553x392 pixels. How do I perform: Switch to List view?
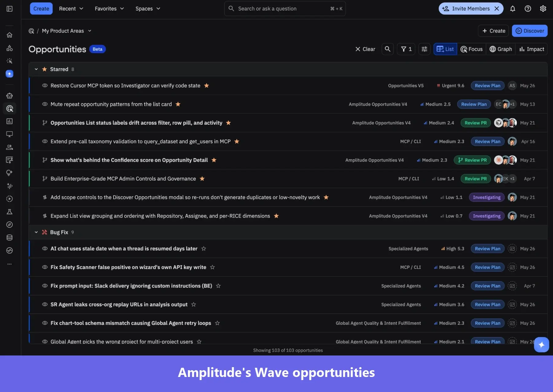[x=445, y=49]
